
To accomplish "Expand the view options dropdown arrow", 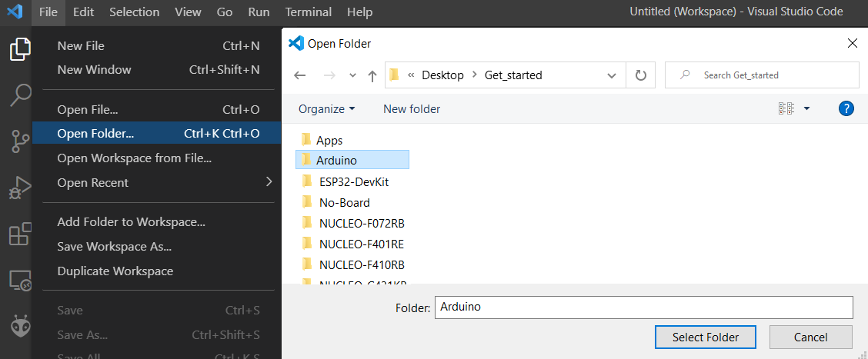I will point(806,109).
